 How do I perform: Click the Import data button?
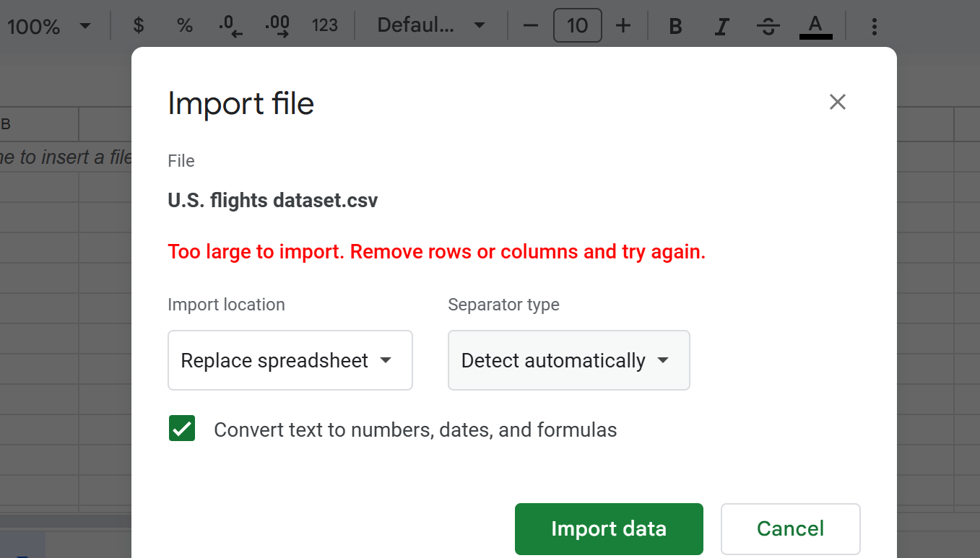pyautogui.click(x=608, y=528)
